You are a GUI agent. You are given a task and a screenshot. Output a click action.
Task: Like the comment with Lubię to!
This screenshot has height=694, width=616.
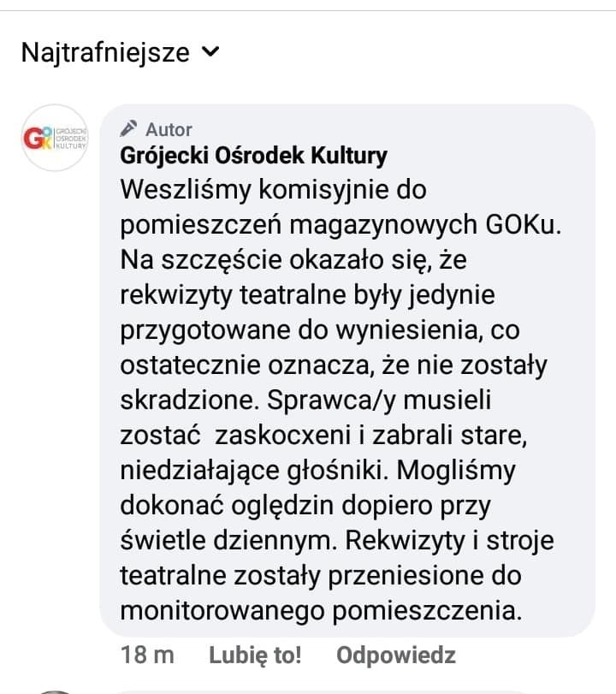click(255, 655)
